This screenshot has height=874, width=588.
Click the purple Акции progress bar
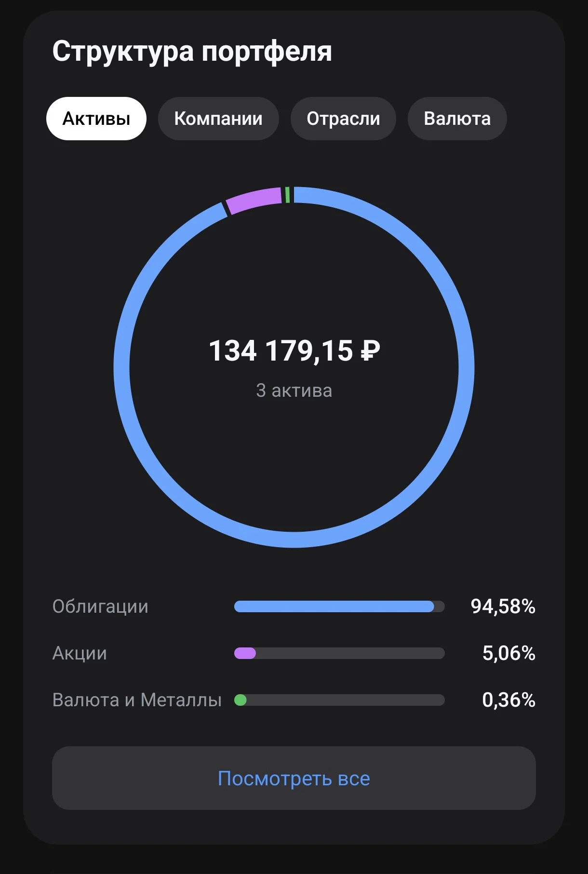click(x=339, y=653)
